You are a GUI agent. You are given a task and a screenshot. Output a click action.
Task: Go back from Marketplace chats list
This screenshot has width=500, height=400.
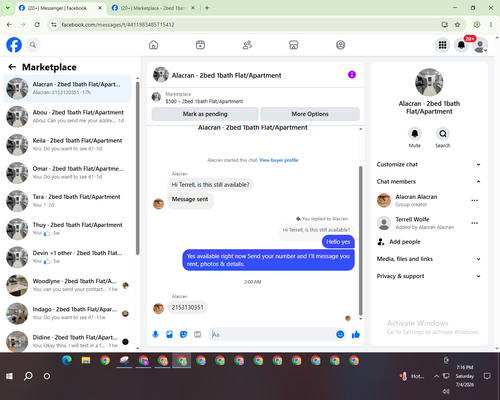pos(12,67)
